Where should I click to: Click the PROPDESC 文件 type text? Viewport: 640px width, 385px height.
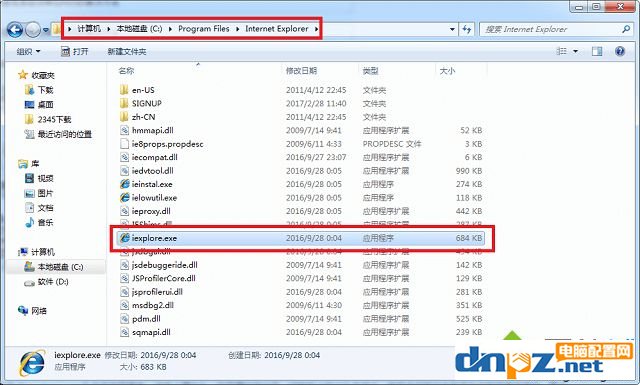pos(392,144)
